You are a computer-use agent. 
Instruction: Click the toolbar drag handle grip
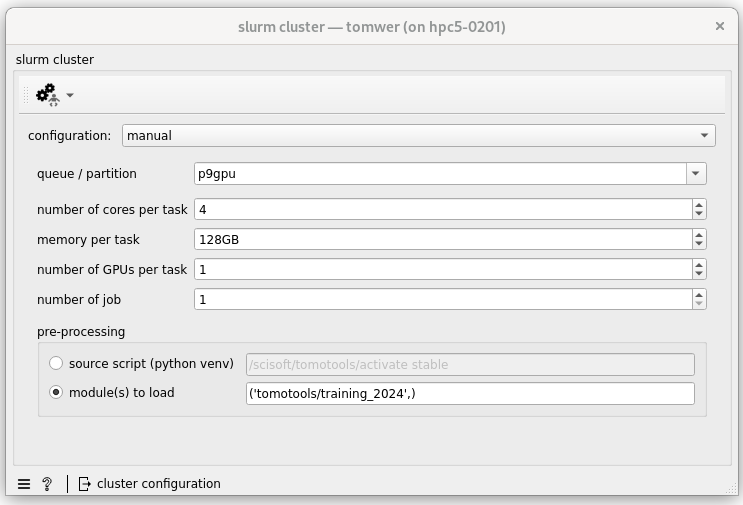point(26,95)
